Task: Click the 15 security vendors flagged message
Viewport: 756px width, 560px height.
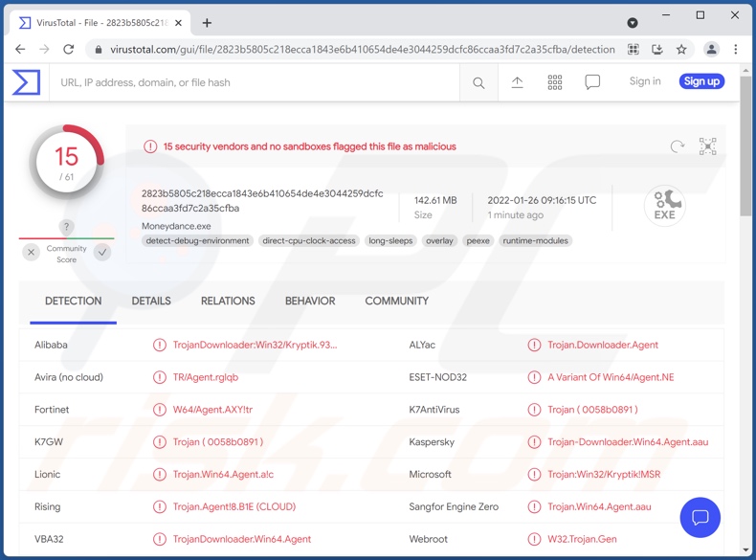Action: coord(309,146)
